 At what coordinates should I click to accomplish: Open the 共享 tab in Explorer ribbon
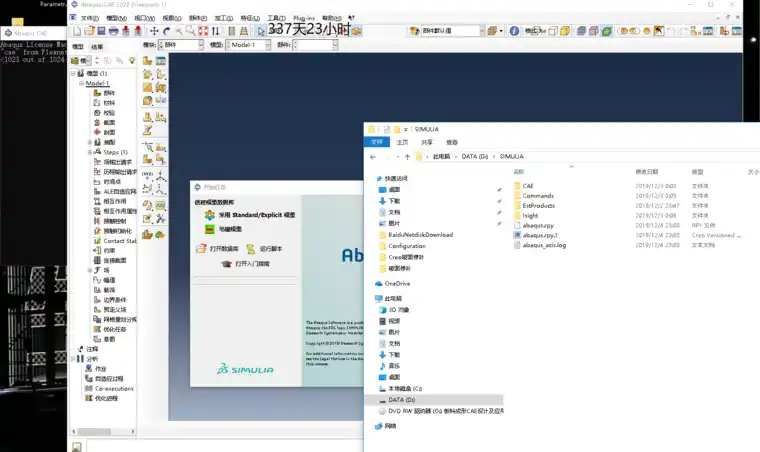(x=427, y=142)
